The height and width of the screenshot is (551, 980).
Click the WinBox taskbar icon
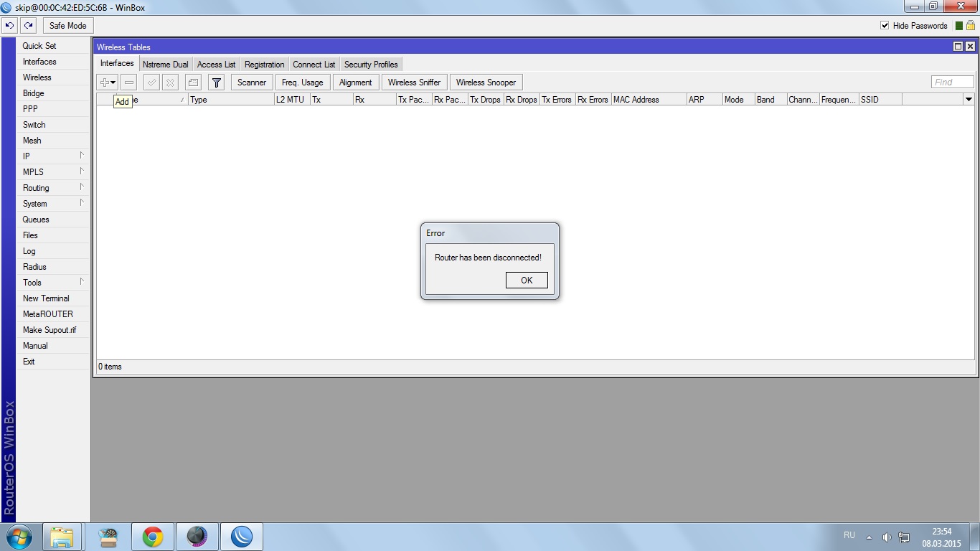(x=242, y=537)
